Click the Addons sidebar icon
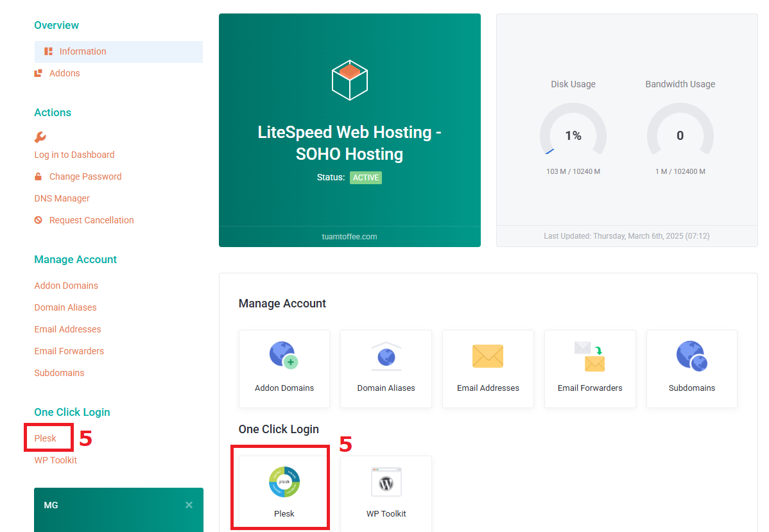The image size is (769, 532). (39, 73)
